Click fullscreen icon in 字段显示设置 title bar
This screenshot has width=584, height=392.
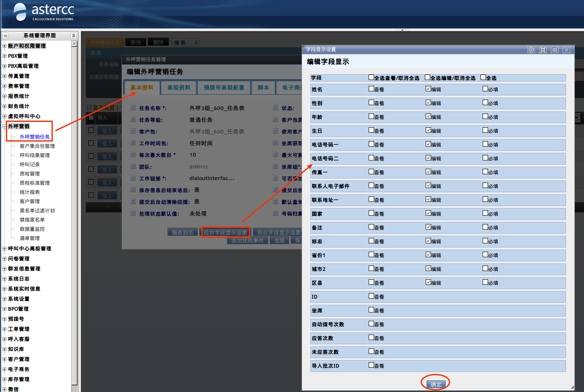click(x=543, y=50)
